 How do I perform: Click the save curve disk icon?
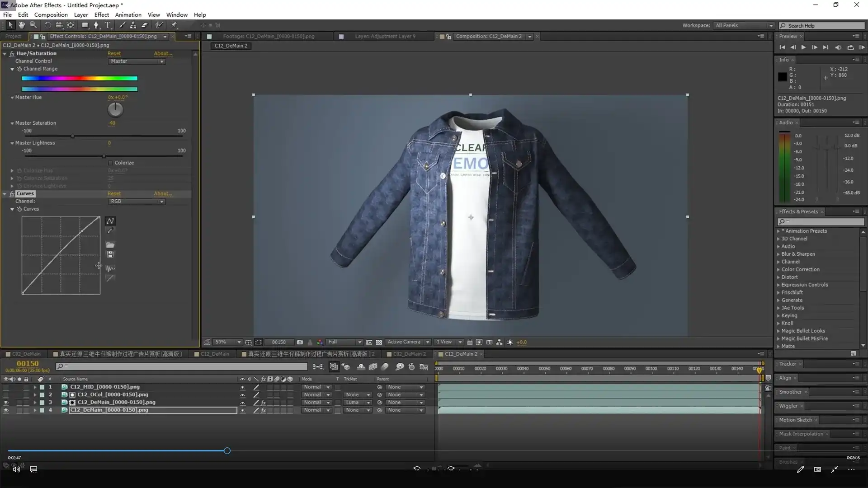110,255
